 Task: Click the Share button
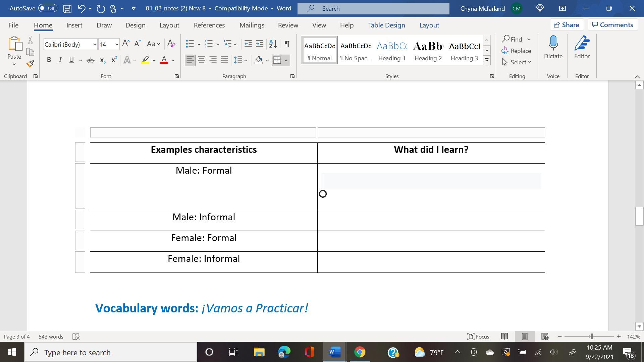(566, 25)
